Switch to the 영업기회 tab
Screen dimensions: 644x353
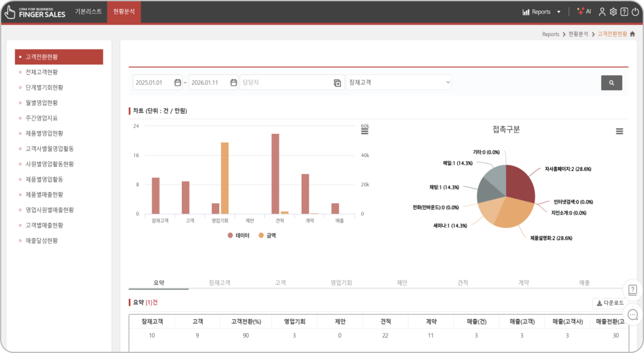pyautogui.click(x=341, y=282)
